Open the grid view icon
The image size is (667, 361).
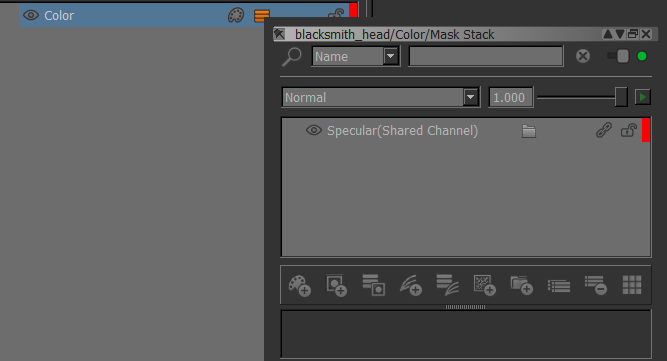point(632,285)
